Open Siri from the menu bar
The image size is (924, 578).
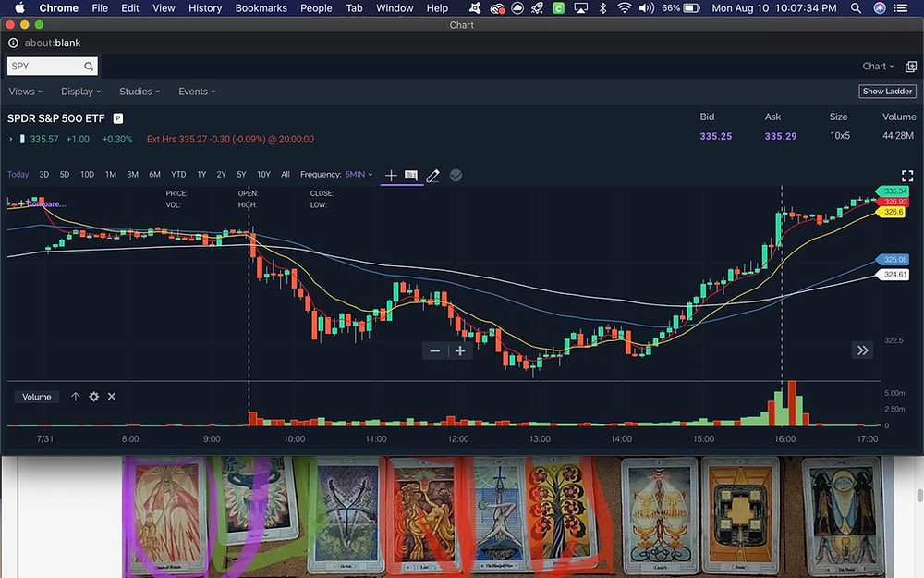tap(880, 8)
